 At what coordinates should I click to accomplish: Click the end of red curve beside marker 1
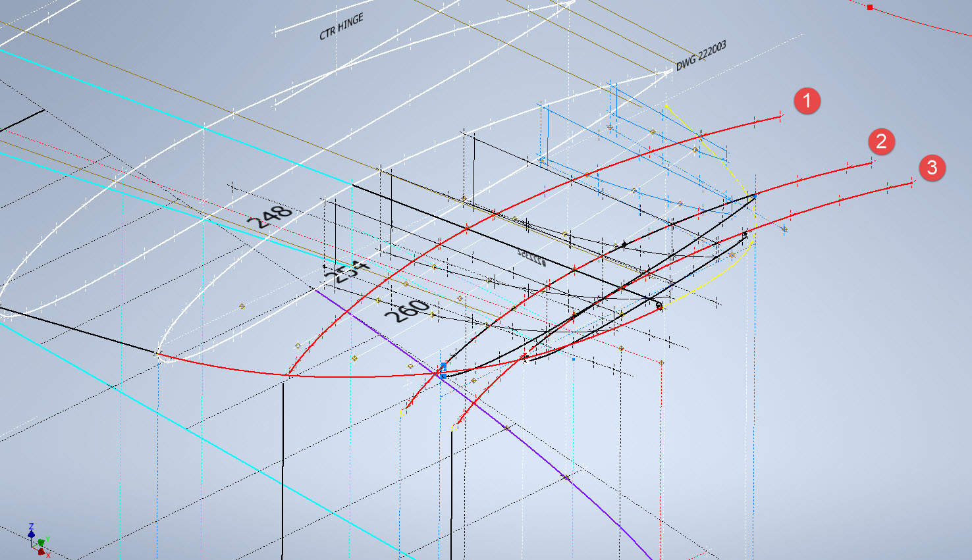[781, 117]
